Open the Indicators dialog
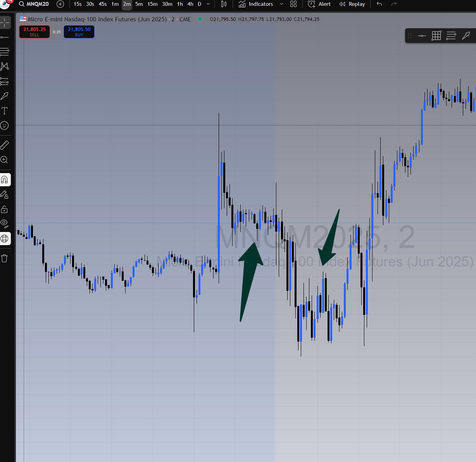476x462 pixels. pos(256,4)
